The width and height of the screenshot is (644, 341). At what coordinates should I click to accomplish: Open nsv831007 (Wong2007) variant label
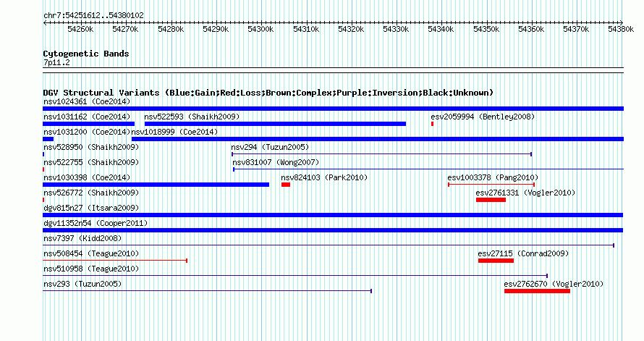[276, 162]
